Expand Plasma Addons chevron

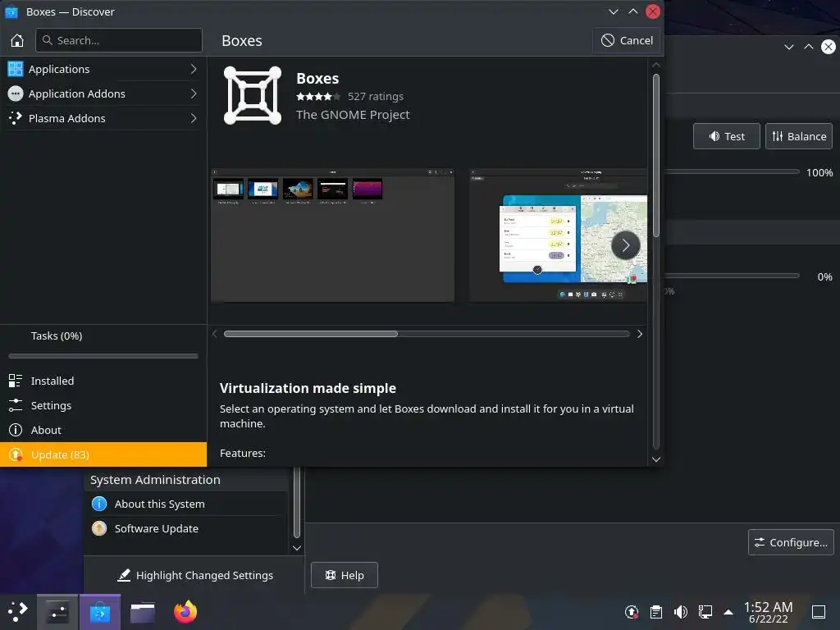(194, 118)
